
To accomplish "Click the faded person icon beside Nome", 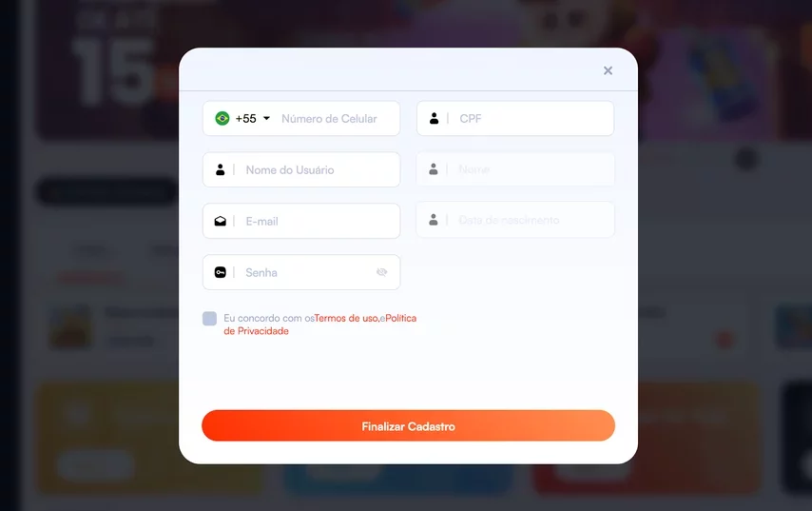I will pyautogui.click(x=434, y=169).
